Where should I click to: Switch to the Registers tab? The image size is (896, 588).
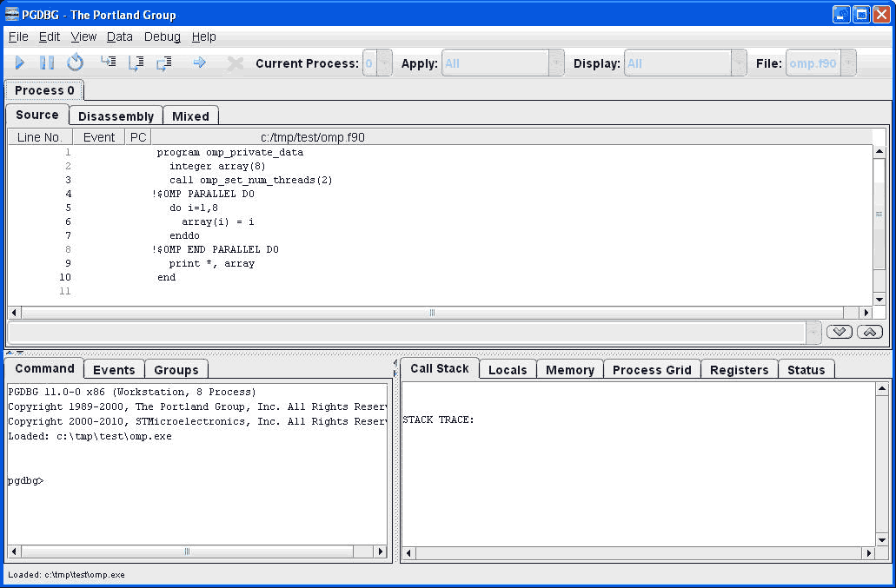pyautogui.click(x=739, y=370)
